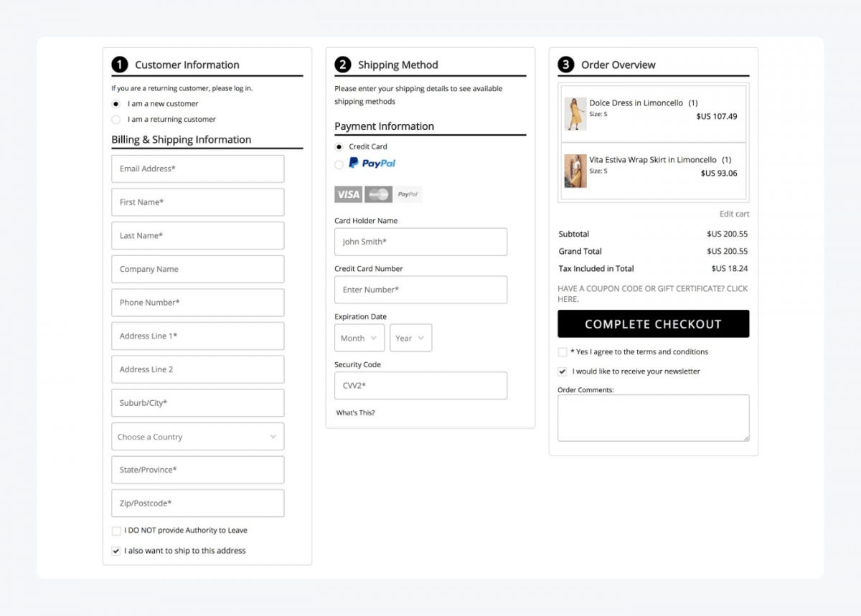Focus the Email Address field
This screenshot has width=861, height=616.
coord(198,169)
